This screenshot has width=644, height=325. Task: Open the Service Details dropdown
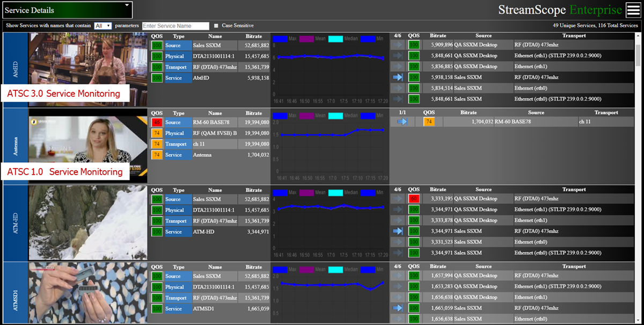(67, 10)
